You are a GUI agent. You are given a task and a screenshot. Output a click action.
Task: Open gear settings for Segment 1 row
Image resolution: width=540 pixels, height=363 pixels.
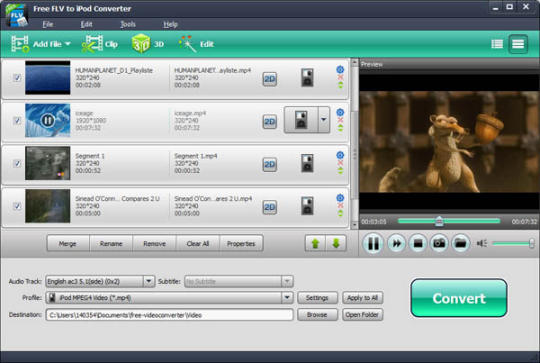(x=340, y=155)
